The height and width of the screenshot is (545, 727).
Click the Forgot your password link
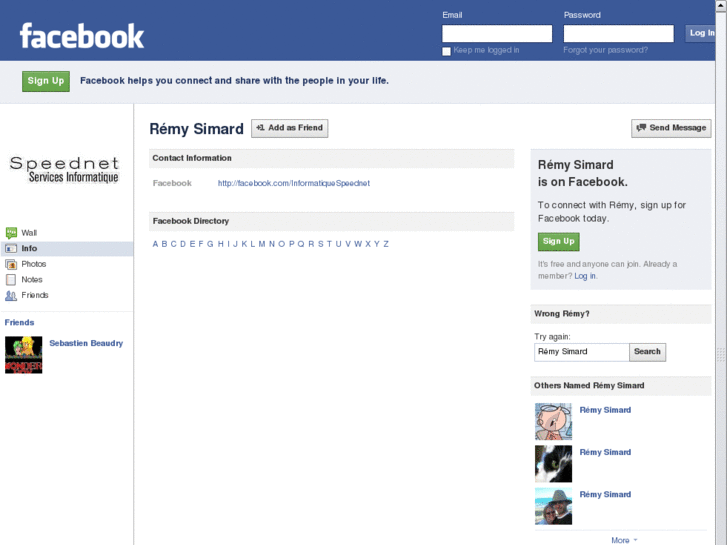tap(606, 50)
